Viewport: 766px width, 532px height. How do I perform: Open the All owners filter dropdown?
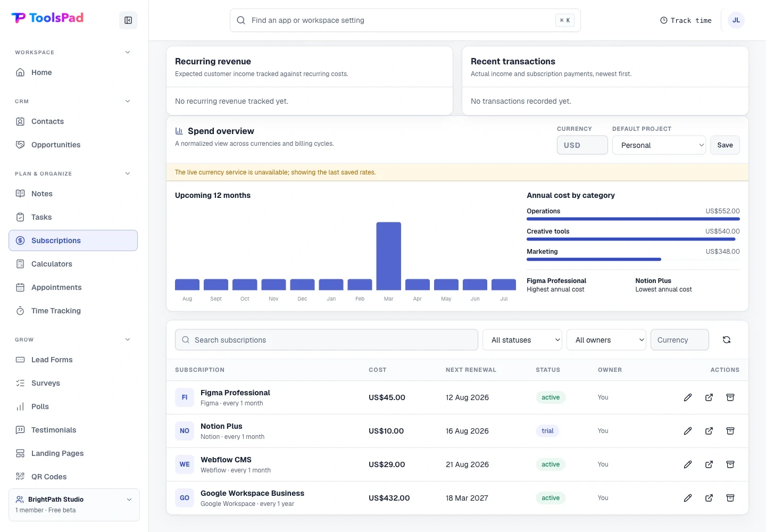coord(606,340)
